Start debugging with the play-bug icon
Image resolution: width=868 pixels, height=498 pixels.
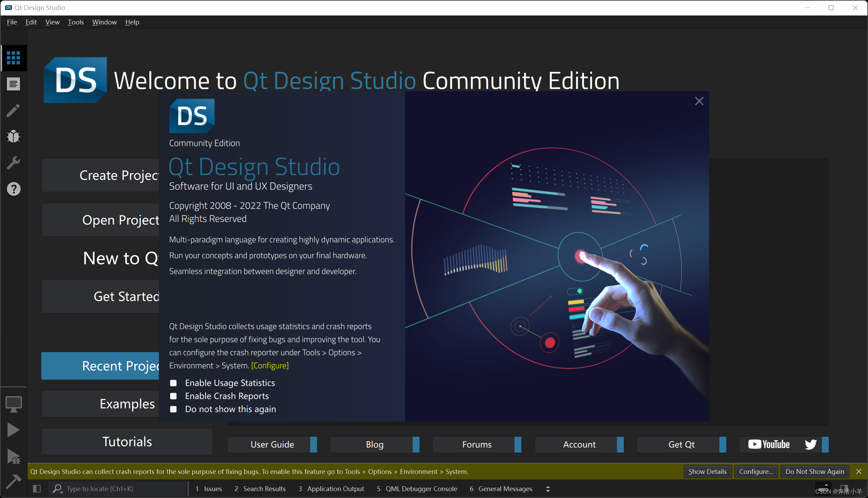[13, 456]
